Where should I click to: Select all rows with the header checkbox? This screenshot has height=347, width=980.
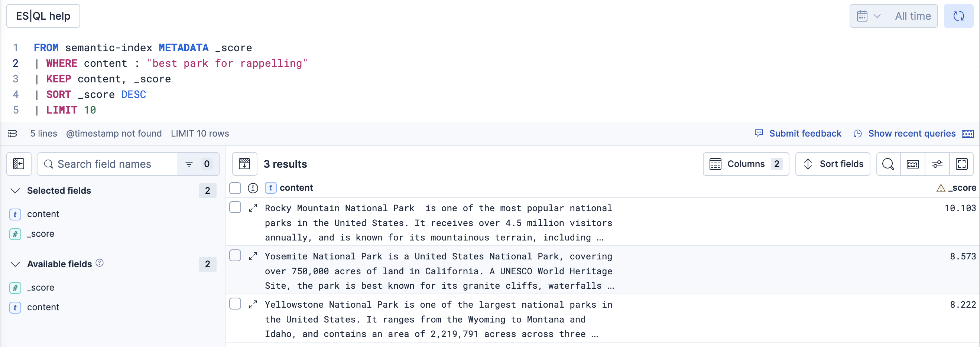pos(235,188)
